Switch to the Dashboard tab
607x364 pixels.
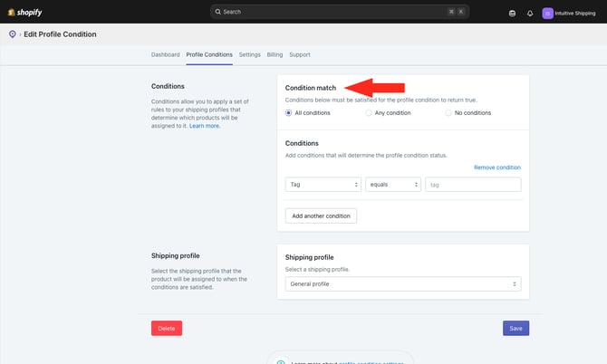pos(165,54)
